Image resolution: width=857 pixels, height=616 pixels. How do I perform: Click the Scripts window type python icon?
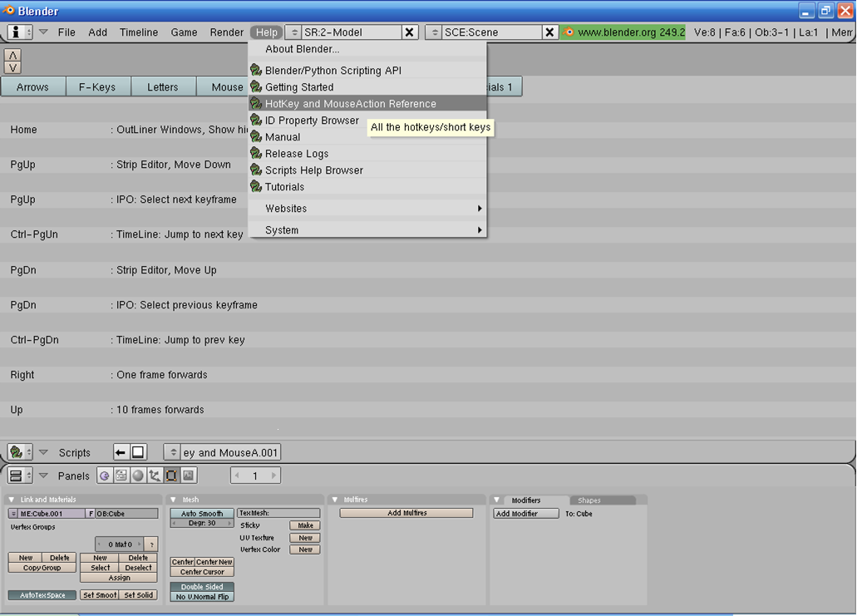click(20, 452)
